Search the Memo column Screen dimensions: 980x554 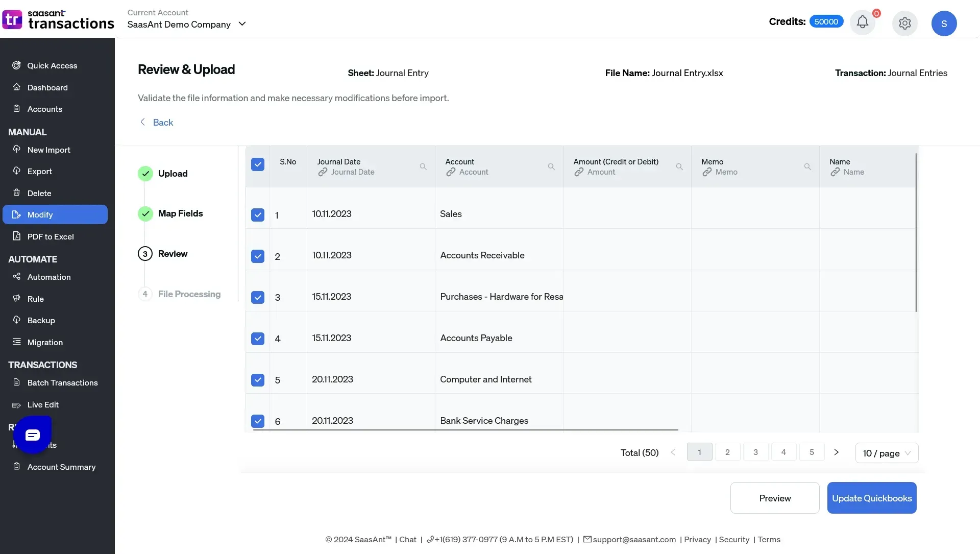coord(807,166)
